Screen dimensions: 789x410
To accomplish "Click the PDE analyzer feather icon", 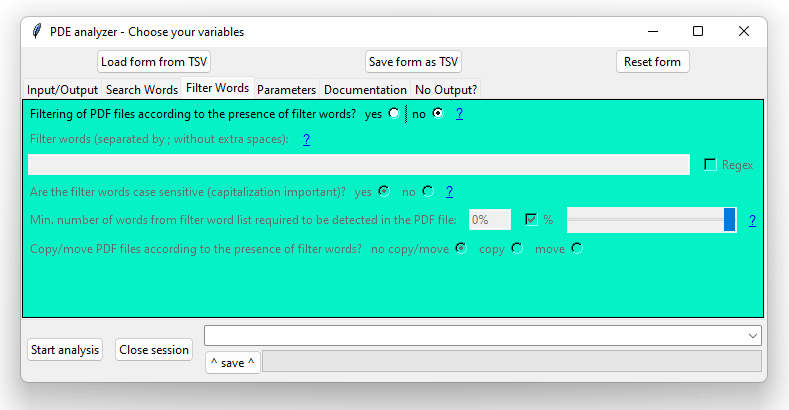I will coord(37,31).
